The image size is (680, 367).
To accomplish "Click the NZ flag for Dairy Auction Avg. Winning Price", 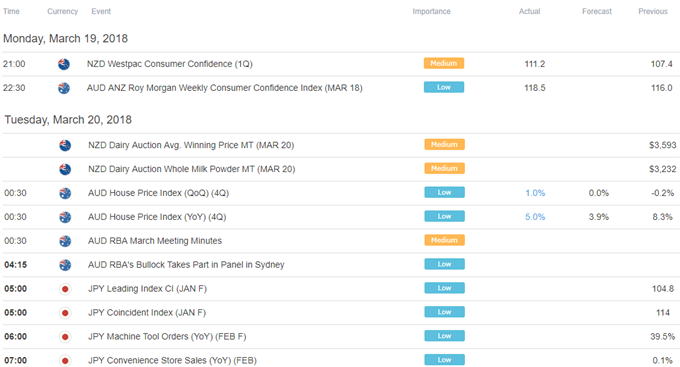I will click(65, 145).
